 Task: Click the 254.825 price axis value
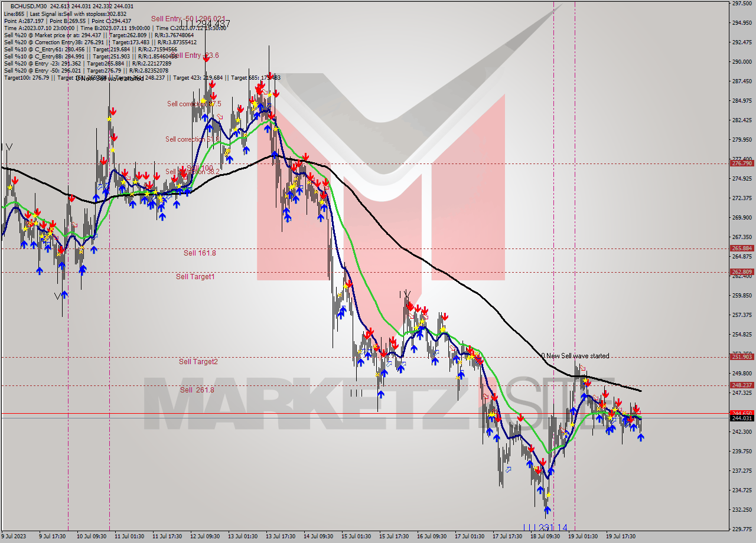coord(742,335)
